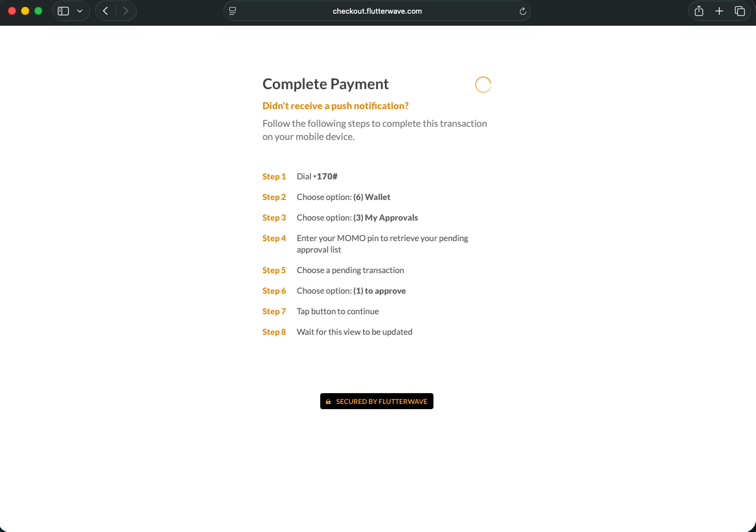756x532 pixels.
Task: Click 'Choose option: (1) to approve' text
Action: (351, 291)
